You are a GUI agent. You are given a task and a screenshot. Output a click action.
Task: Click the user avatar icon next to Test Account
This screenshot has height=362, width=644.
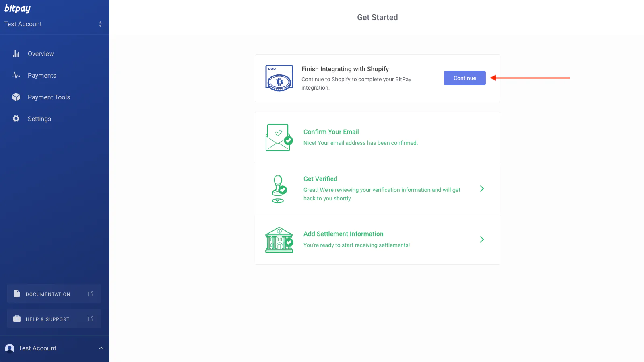(10, 348)
